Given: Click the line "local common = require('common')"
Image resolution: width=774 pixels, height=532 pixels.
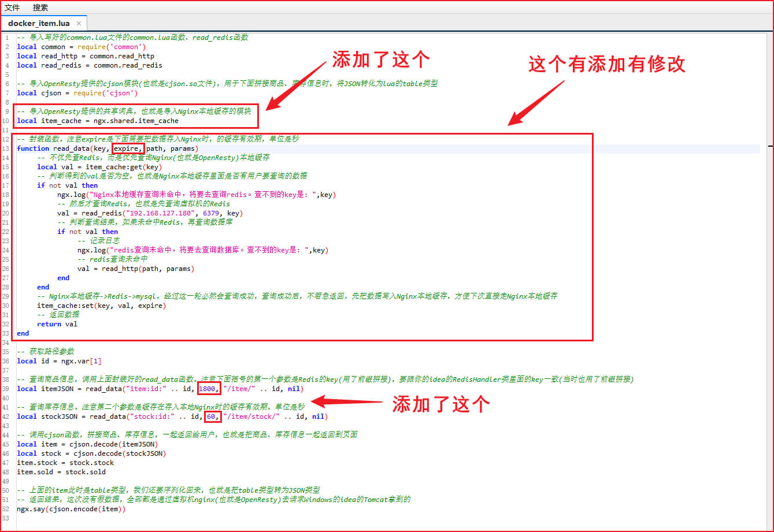Looking at the screenshot, I should [82, 47].
